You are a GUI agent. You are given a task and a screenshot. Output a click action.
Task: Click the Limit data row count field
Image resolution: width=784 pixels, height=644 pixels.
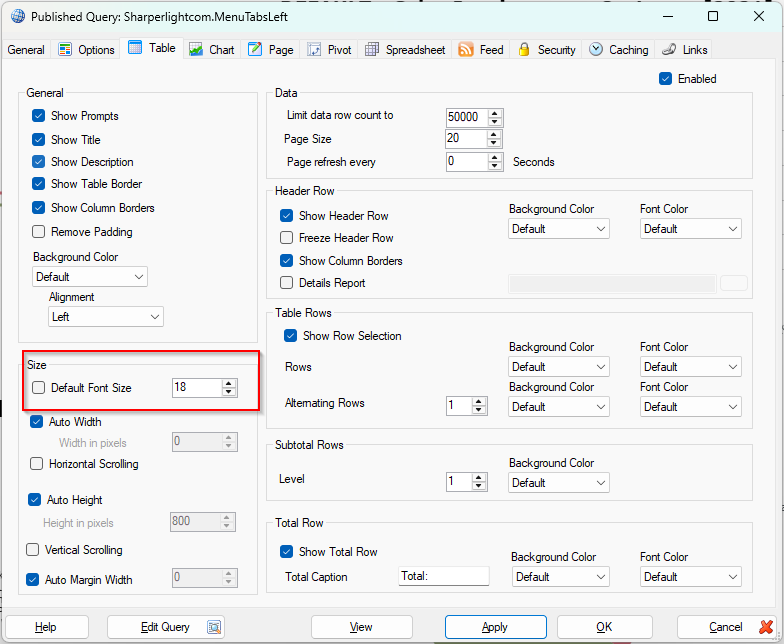point(467,117)
